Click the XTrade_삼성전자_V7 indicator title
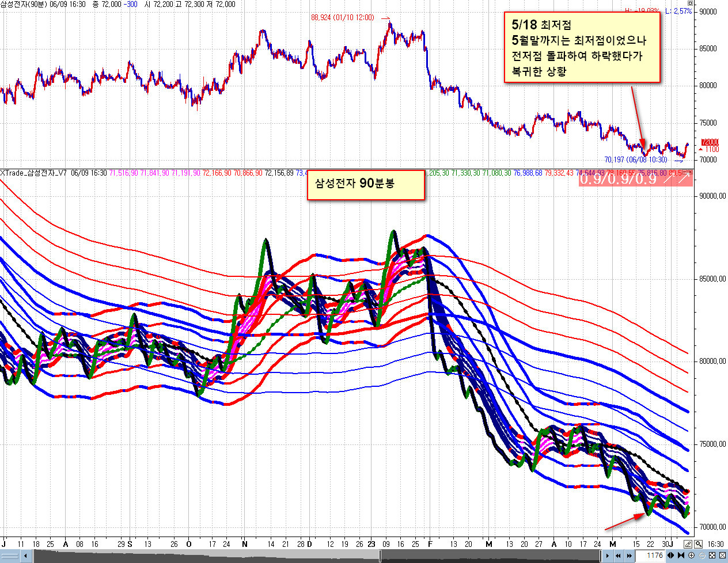The width and height of the screenshot is (728, 563). click(34, 173)
